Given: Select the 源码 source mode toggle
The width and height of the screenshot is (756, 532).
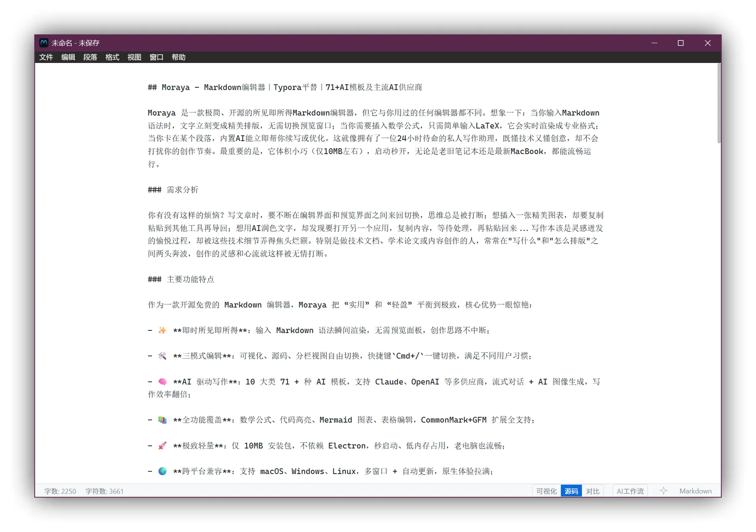Looking at the screenshot, I should click(x=571, y=491).
